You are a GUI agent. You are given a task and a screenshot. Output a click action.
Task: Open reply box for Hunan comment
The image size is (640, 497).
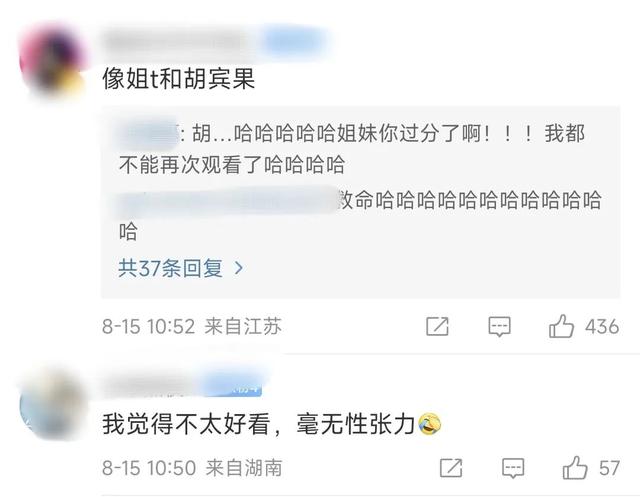click(513, 468)
